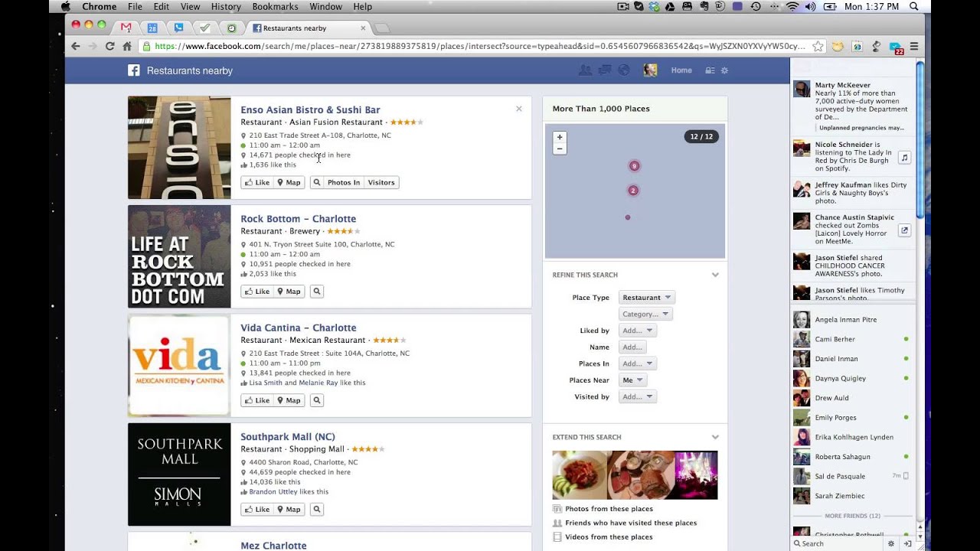Open Vida Cantina – Charlotte page link
The height and width of the screenshot is (551, 980).
point(298,328)
